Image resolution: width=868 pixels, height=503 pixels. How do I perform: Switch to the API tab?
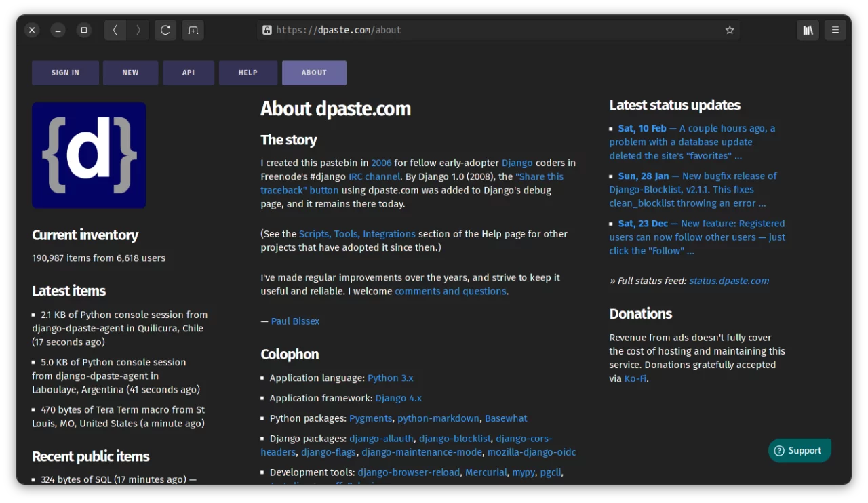[x=189, y=73]
